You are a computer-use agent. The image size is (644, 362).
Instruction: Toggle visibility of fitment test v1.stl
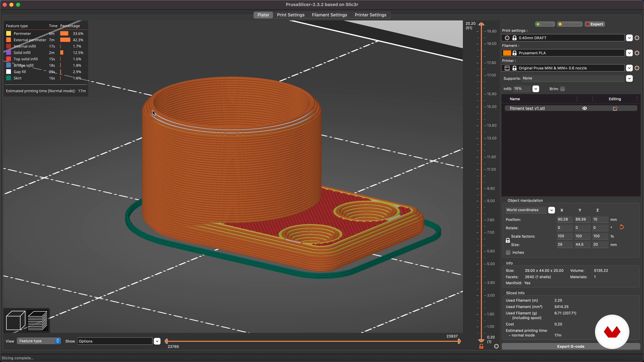point(584,108)
